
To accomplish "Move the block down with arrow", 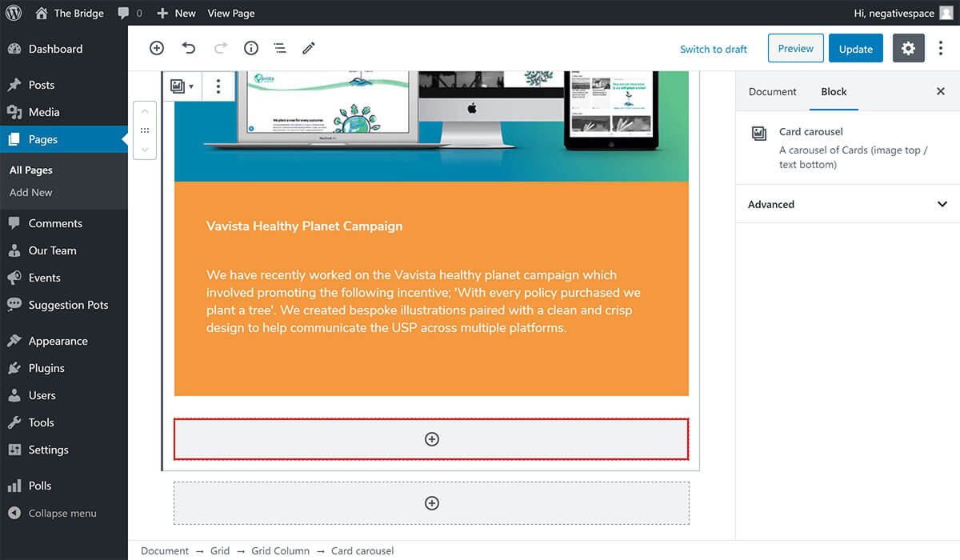I will click(145, 150).
